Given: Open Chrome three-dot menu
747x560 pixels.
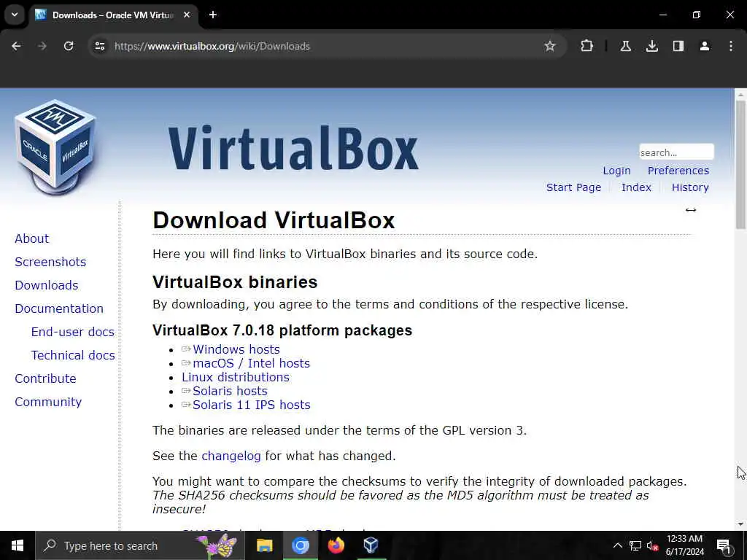Looking at the screenshot, I should coord(731,46).
